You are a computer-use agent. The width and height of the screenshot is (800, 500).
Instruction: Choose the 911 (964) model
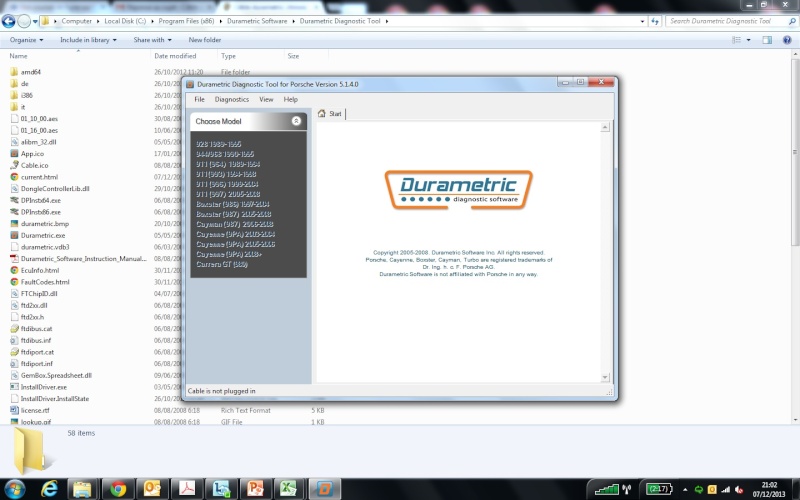pos(228,164)
